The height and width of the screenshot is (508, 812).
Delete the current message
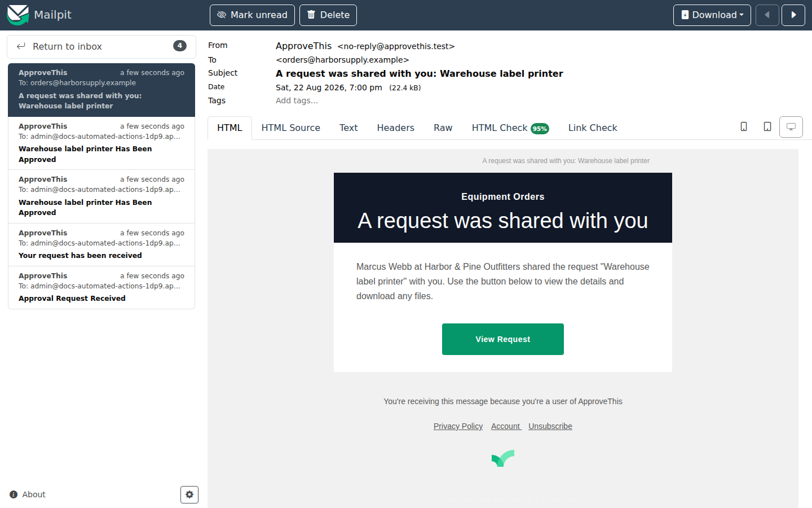click(x=328, y=15)
